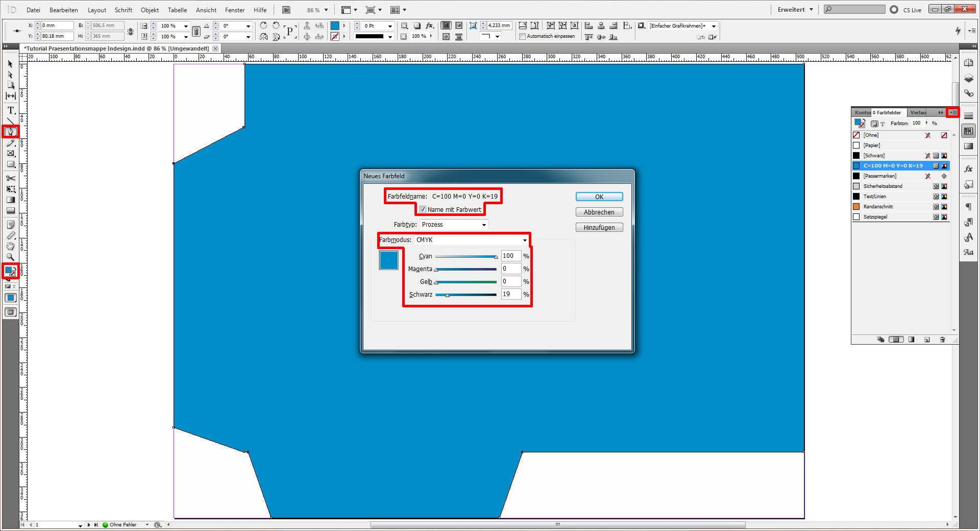The width and height of the screenshot is (980, 531).
Task: Select the Scissors tool
Action: coord(10,179)
